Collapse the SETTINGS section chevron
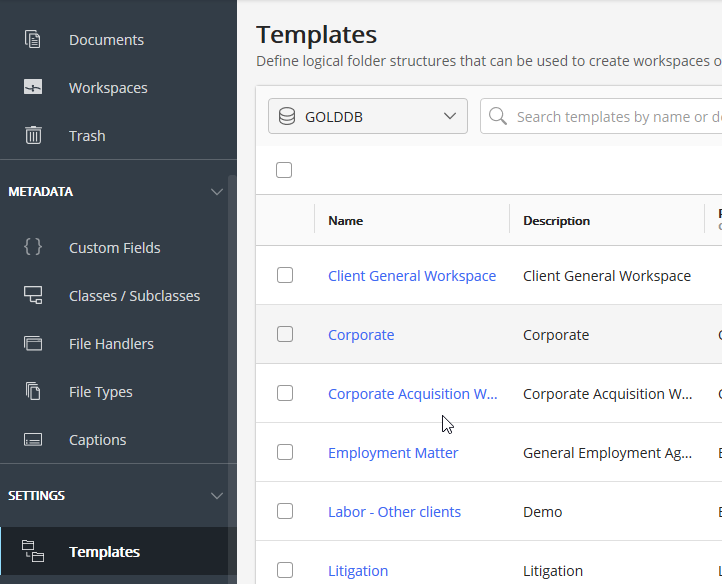This screenshot has height=584, width=722. (x=216, y=496)
